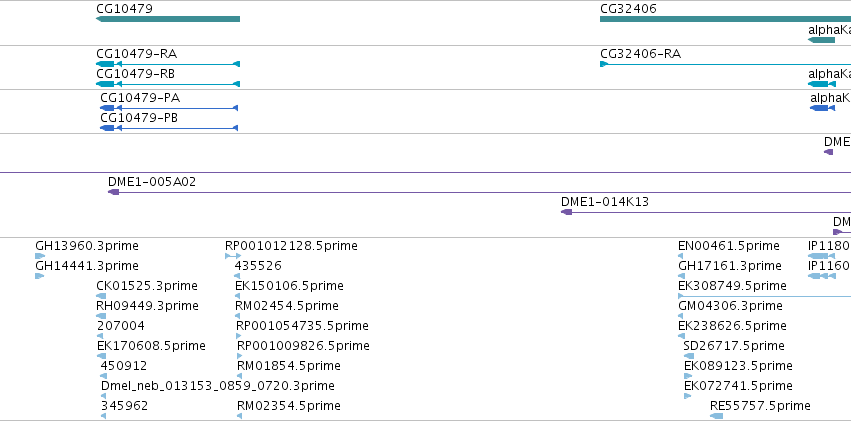
Task: Select the CG10479-PB protein feature
Action: coord(169,127)
